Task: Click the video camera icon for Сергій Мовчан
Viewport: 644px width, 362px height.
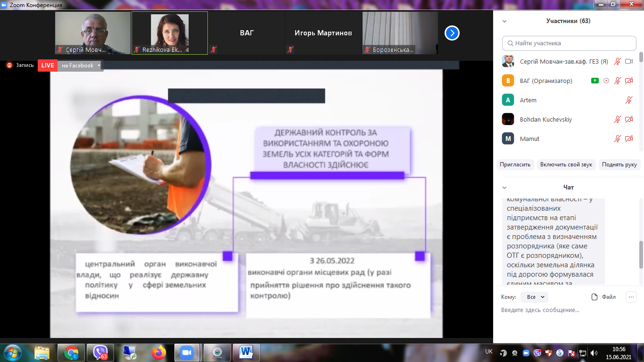Action: pos(628,61)
